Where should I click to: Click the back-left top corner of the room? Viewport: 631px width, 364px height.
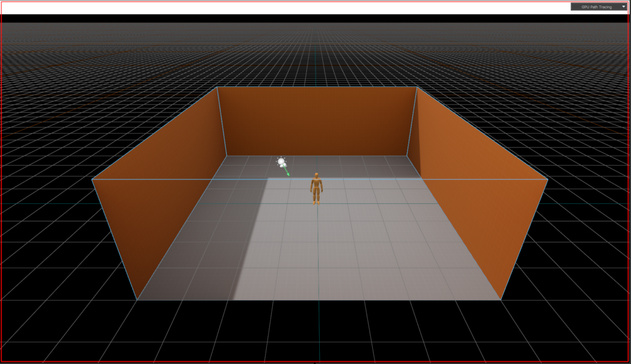click(218, 87)
